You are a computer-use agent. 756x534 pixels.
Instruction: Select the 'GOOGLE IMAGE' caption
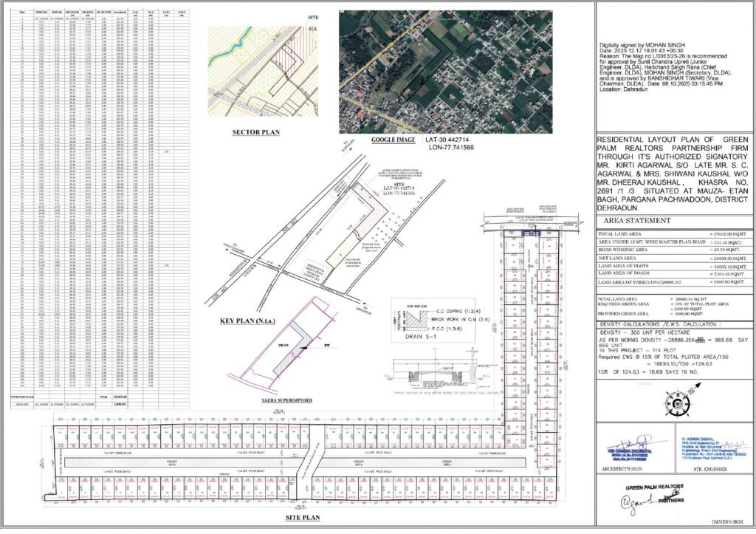[x=393, y=140]
